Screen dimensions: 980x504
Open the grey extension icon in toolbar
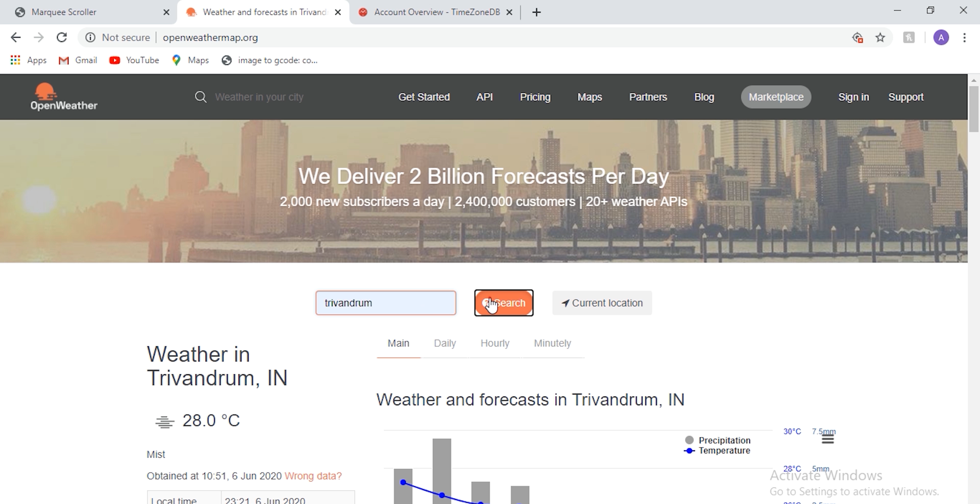[x=909, y=37]
